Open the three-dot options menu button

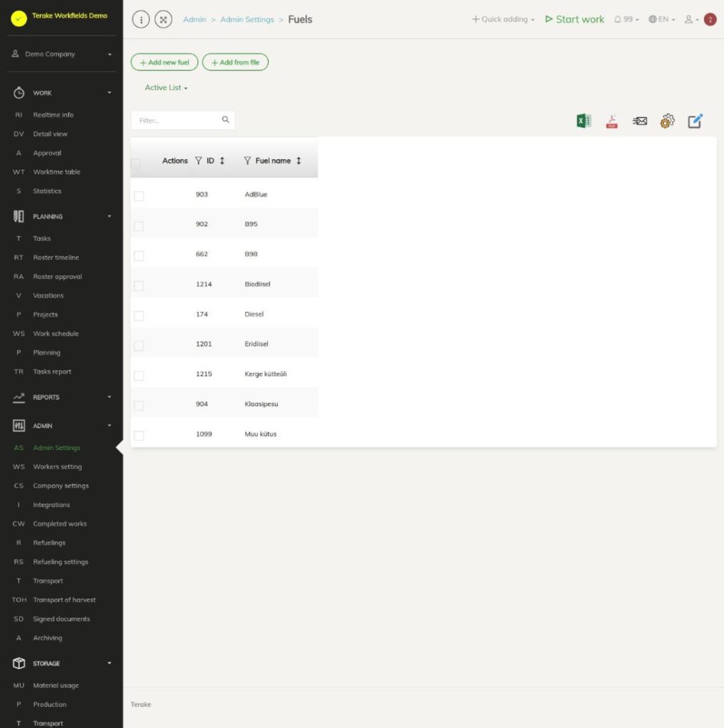pos(141,19)
